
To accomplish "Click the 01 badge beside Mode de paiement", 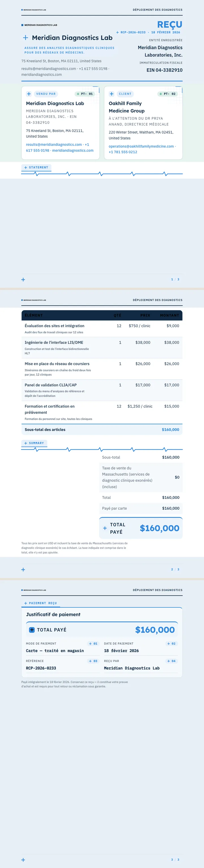I will click(93, 644).
